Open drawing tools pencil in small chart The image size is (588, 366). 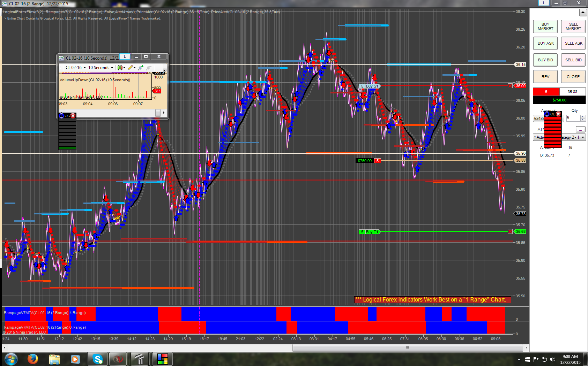pos(131,68)
